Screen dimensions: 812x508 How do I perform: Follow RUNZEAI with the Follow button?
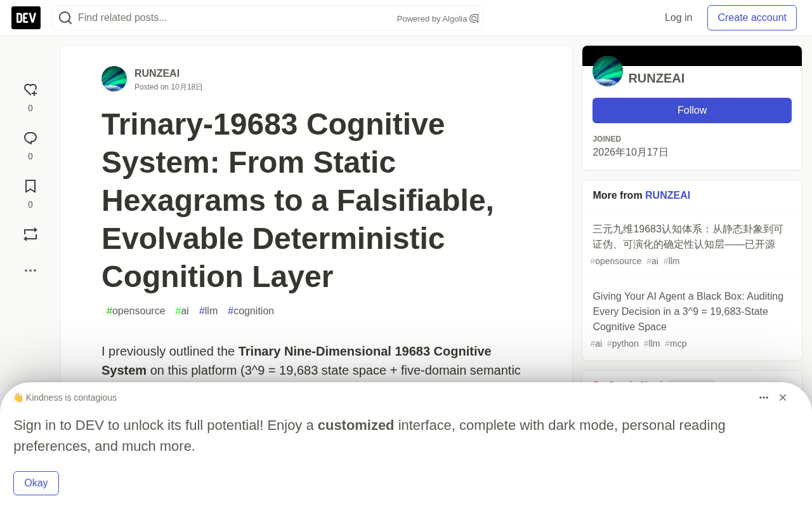tap(692, 110)
